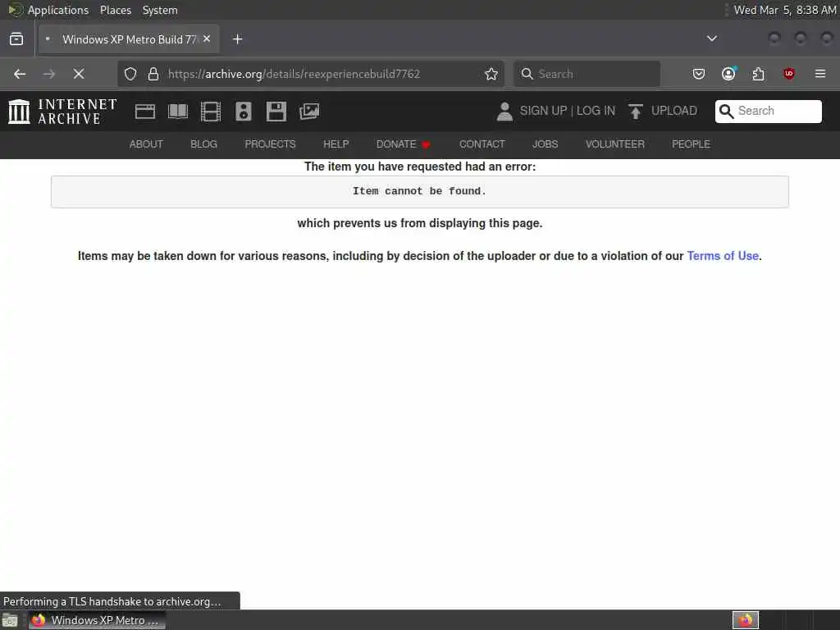
Task: Bookmark this page with star icon
Action: [x=491, y=74]
